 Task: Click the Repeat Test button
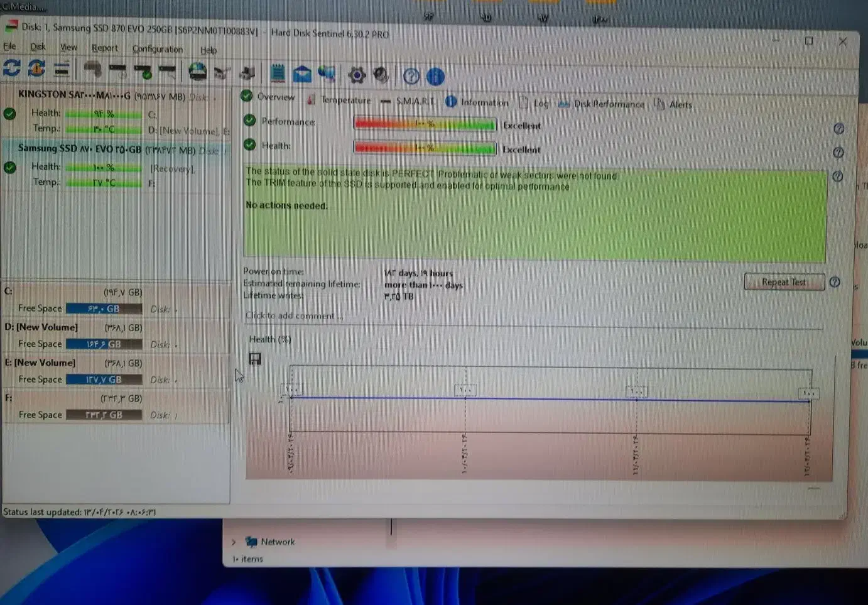[x=784, y=282]
